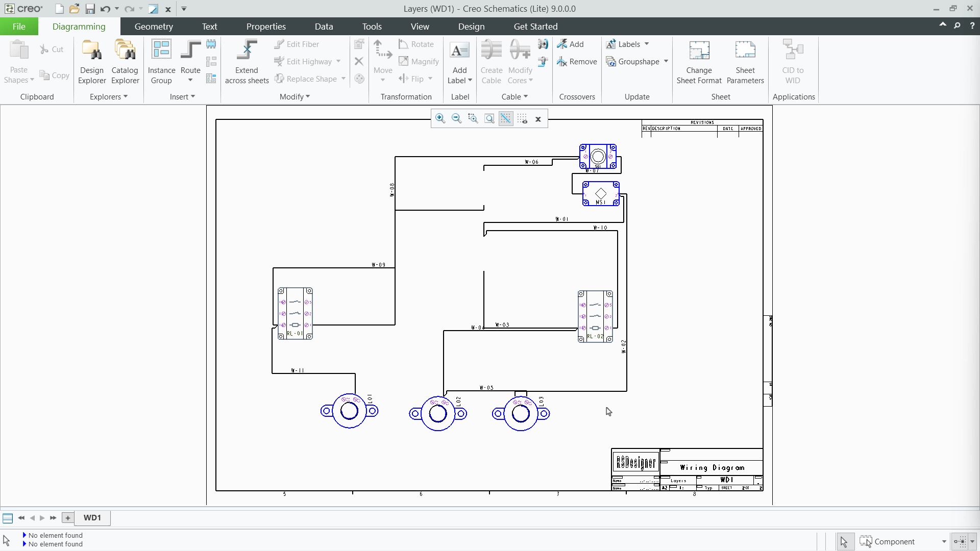Switch to the Properties tab
The height and width of the screenshot is (551, 980).
coord(266,27)
